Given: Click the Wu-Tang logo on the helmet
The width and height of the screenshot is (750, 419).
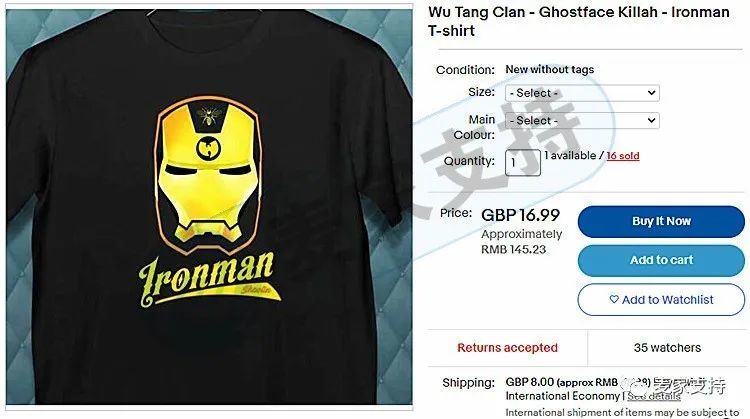Looking at the screenshot, I should tap(209, 148).
